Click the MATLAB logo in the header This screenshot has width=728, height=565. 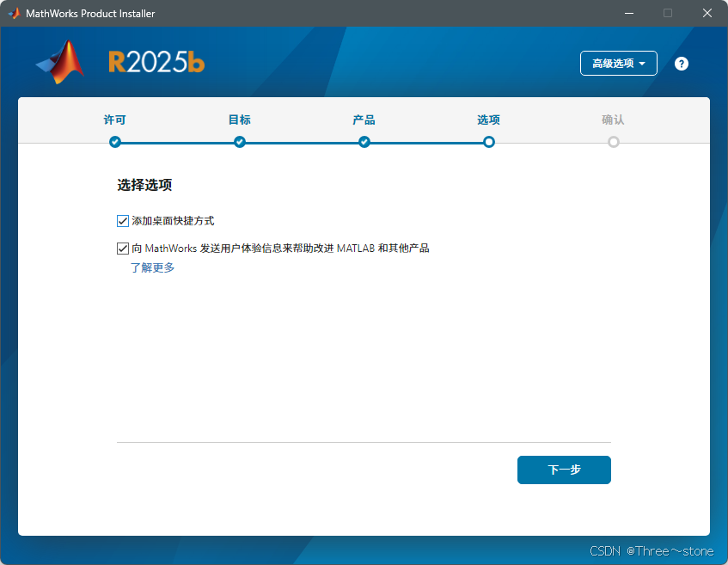pyautogui.click(x=60, y=62)
